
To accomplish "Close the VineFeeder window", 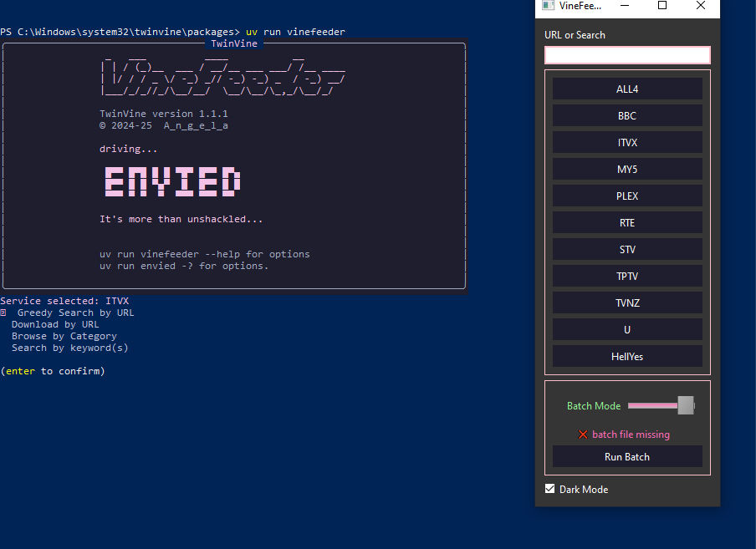I will [x=701, y=6].
